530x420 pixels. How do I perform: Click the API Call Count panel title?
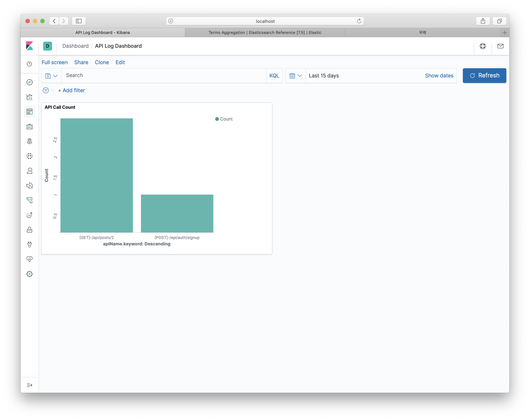point(60,107)
